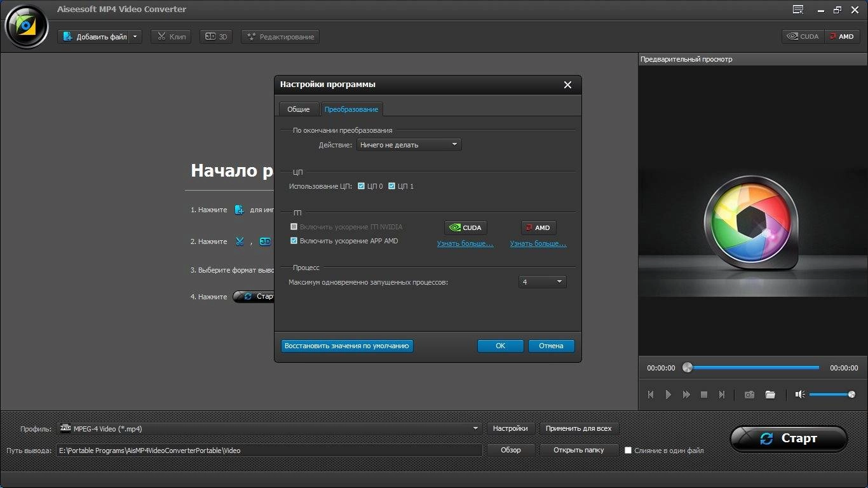Click Добавить файл button

94,37
